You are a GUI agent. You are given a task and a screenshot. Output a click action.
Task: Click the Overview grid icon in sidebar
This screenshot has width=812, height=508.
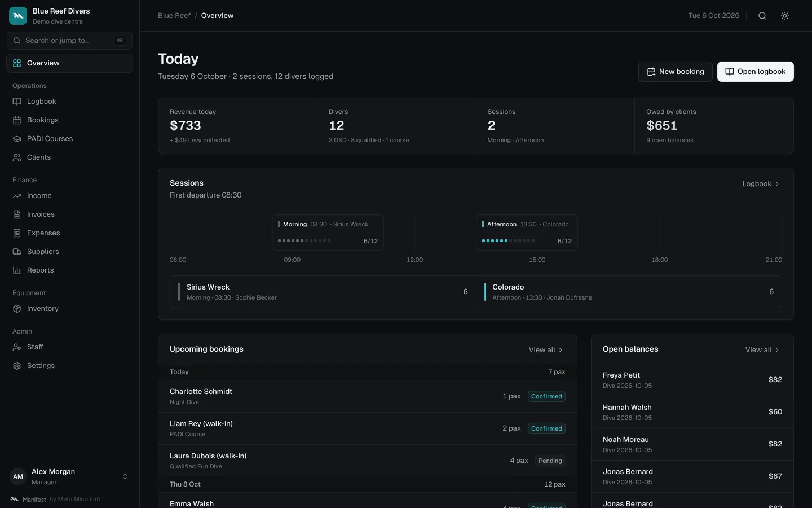click(x=17, y=63)
